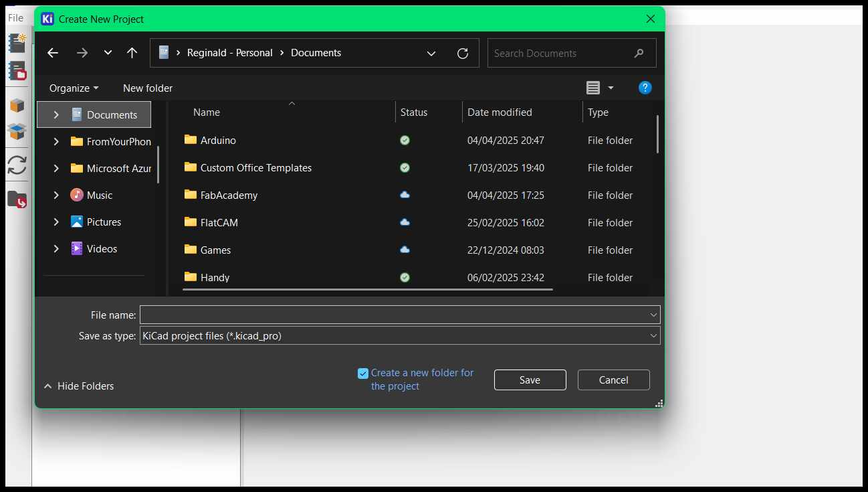Refresh the Documents folder listing
Viewport: 868px width, 492px height.
pos(463,53)
